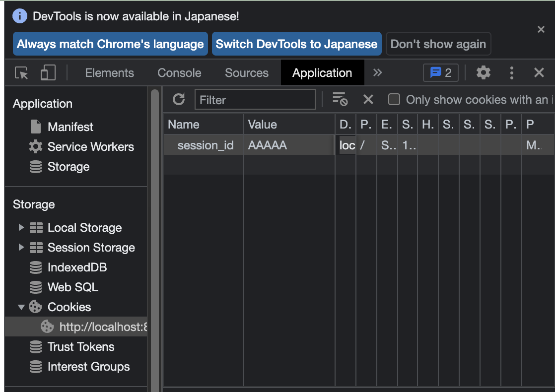
Task: Click Always match Chrome's language
Action: (110, 44)
